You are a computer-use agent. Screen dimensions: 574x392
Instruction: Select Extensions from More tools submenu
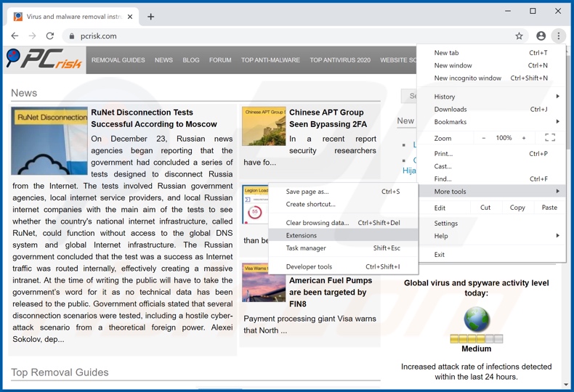tap(302, 235)
